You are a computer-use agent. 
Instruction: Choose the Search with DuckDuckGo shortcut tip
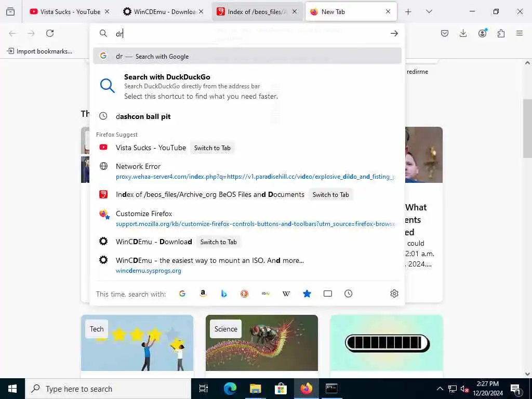(x=247, y=86)
